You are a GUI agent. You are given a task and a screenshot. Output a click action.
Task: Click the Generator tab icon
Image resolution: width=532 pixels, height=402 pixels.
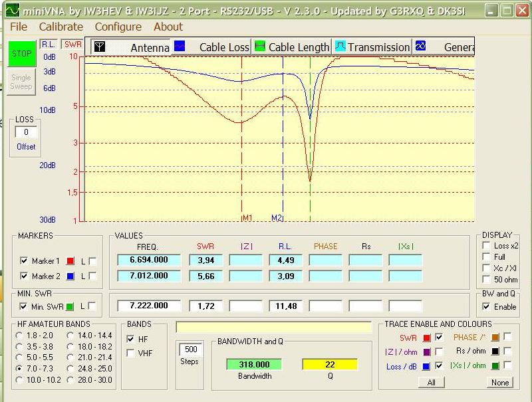(x=420, y=47)
